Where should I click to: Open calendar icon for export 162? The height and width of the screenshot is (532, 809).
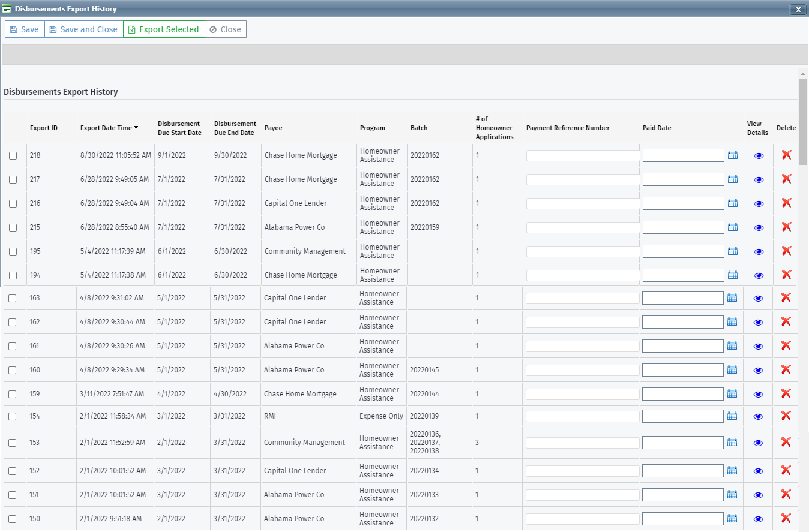(x=732, y=322)
